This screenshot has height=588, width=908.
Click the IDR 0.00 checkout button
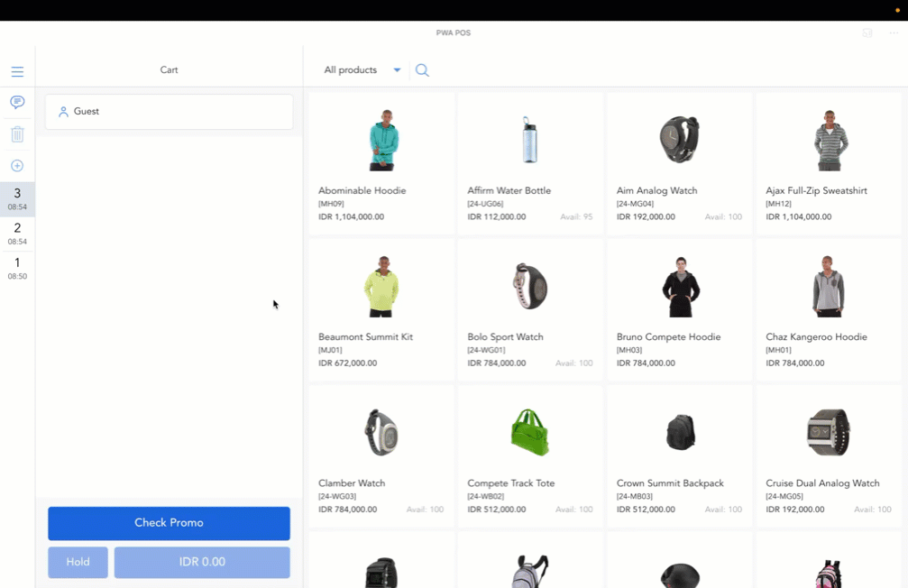coord(202,562)
